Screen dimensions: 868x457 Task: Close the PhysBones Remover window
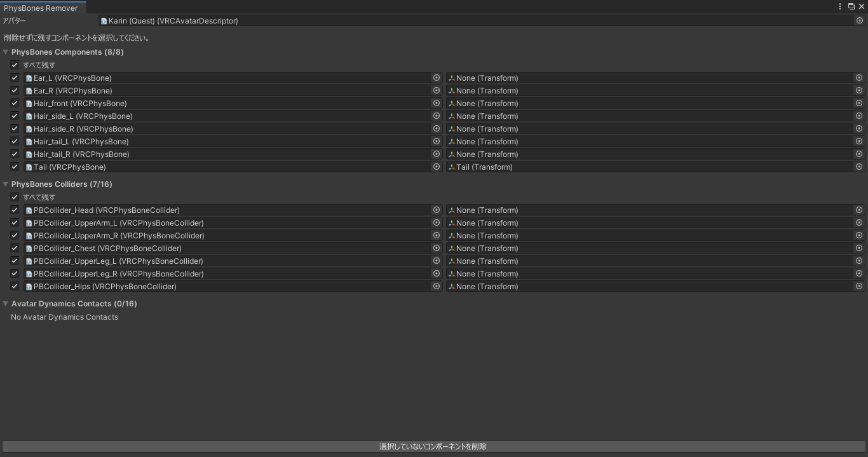pyautogui.click(x=862, y=6)
